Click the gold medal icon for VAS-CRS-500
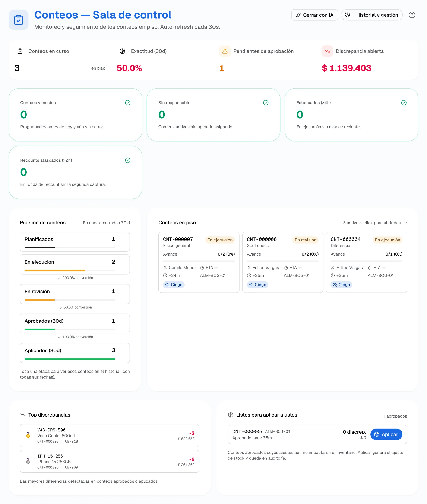Image resolution: width=427 pixels, height=504 pixels. click(x=28, y=435)
